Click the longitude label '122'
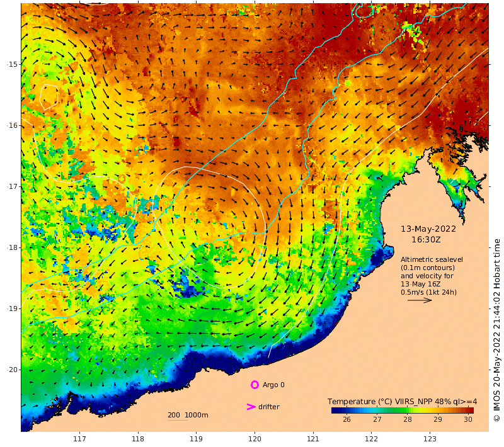The image size is (504, 447). (x=371, y=439)
